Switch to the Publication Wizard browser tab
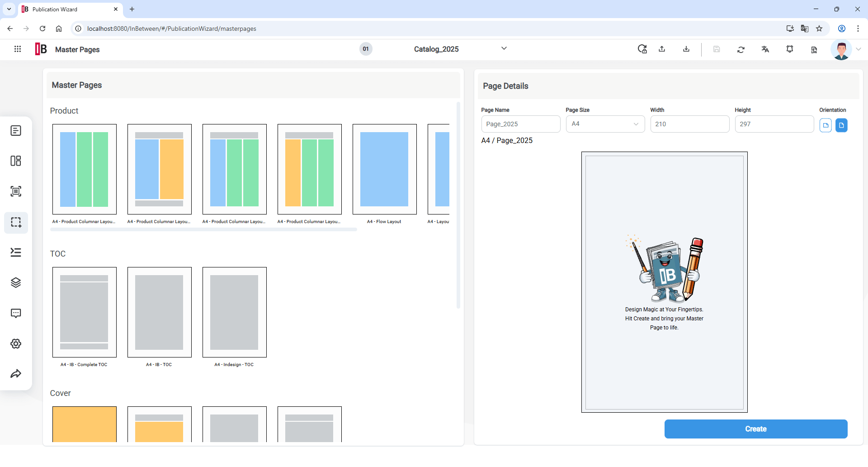The width and height of the screenshot is (868, 467). coord(63,9)
